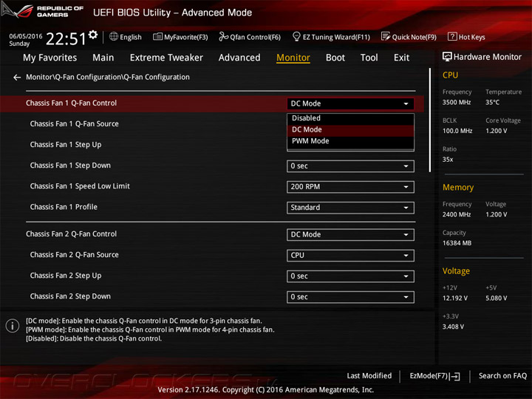Click the info icon beside the help text
532x399 pixels.
pos(13,326)
